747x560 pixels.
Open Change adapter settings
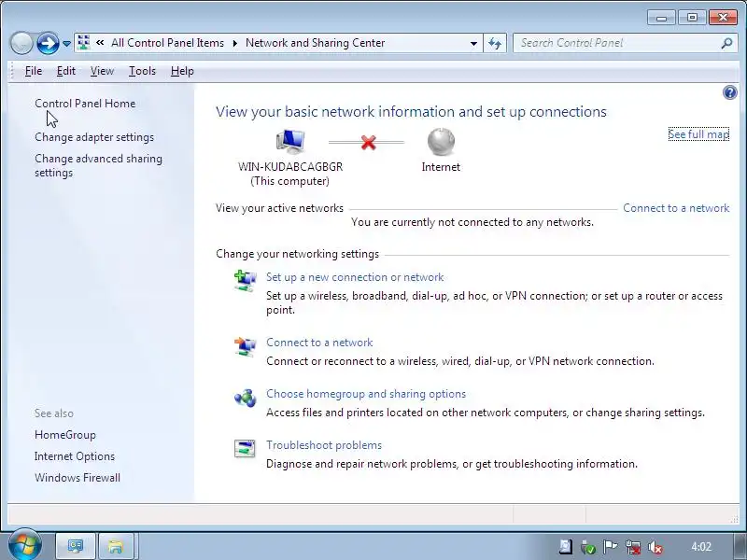click(x=94, y=137)
